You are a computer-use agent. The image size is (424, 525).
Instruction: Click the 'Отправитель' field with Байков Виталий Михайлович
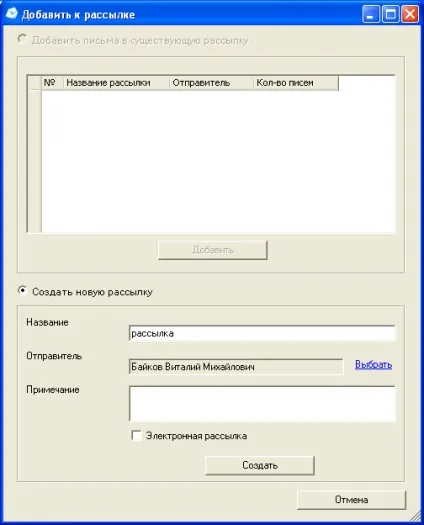[236, 367]
